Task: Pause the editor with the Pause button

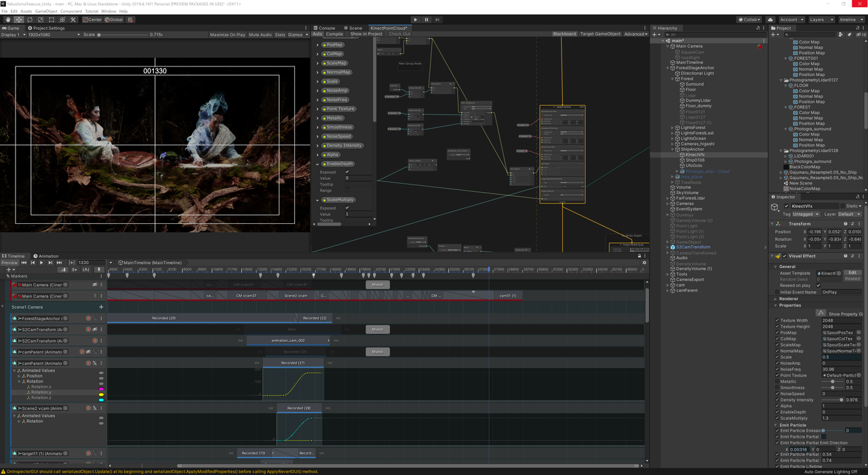Action: point(427,20)
